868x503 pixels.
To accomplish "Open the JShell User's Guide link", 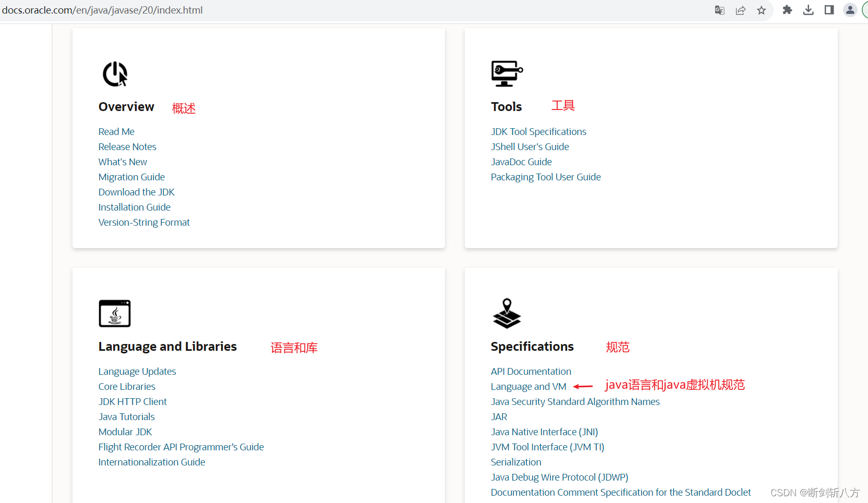I will (x=530, y=147).
